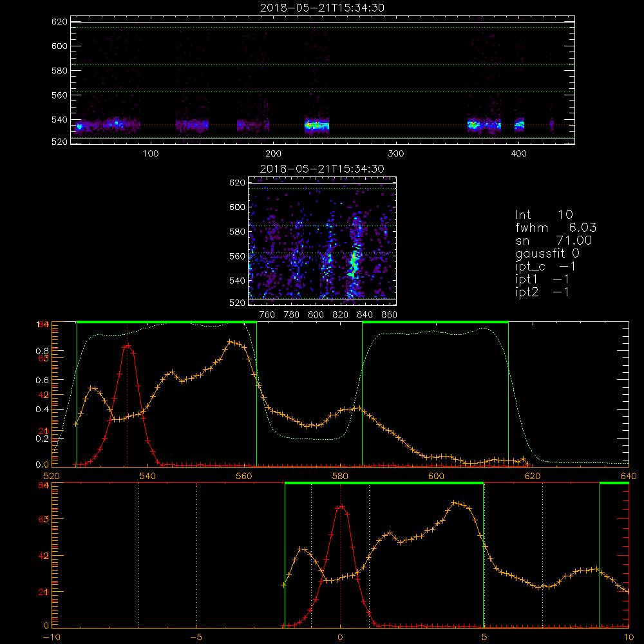Click y-axis label 580 on middle image
This screenshot has width=644, height=644.
pos(238,232)
